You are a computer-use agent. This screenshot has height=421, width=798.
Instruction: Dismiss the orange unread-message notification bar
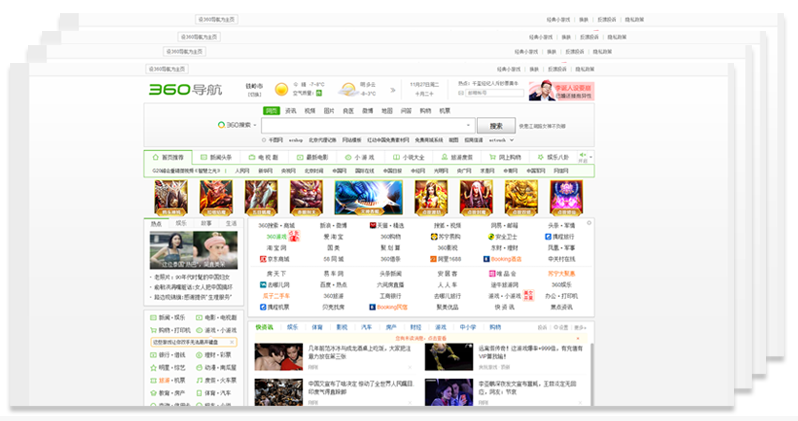click(578, 338)
